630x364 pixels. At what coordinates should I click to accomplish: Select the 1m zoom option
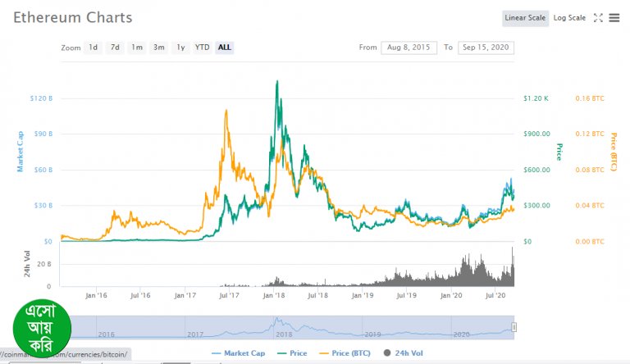137,48
